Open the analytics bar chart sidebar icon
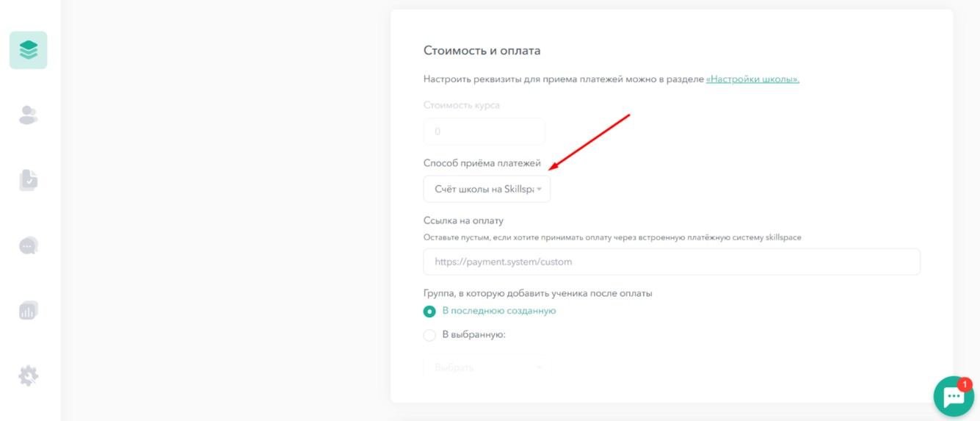Viewport: 980px width, 421px height. pyautogui.click(x=28, y=310)
